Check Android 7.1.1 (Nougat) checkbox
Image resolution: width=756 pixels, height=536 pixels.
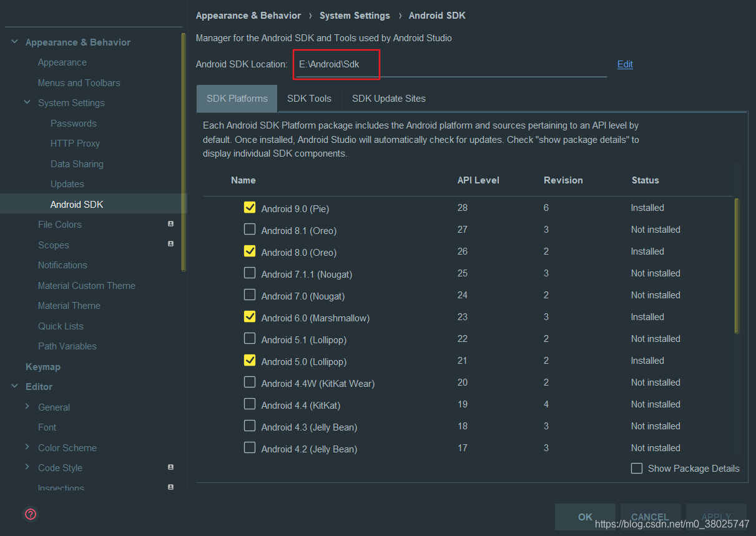click(250, 273)
